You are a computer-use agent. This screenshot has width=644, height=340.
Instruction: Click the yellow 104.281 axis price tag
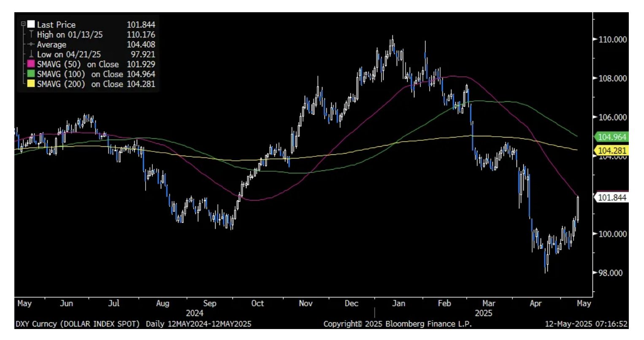(612, 151)
